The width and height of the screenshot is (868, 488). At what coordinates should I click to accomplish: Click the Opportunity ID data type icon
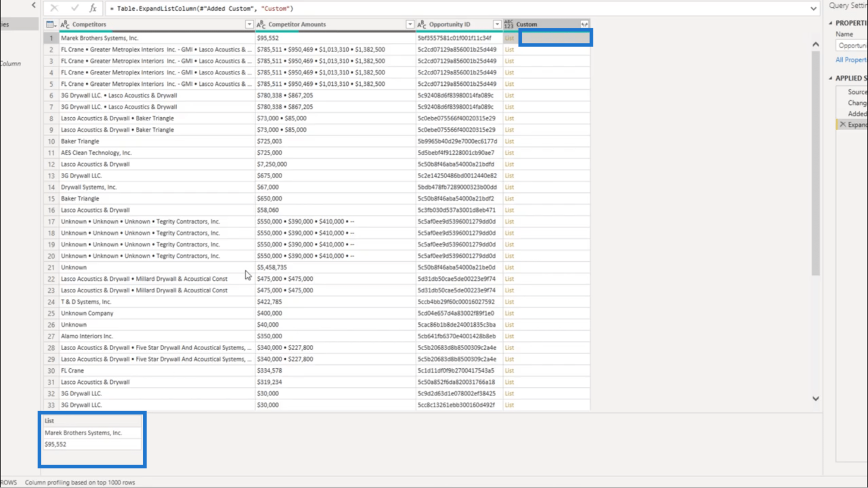[422, 24]
